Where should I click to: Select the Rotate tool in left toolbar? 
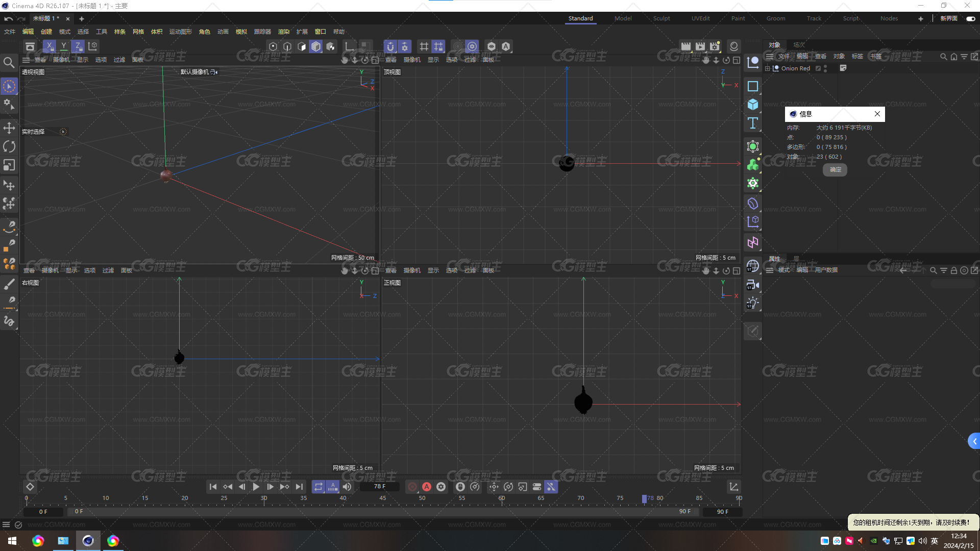point(9,146)
